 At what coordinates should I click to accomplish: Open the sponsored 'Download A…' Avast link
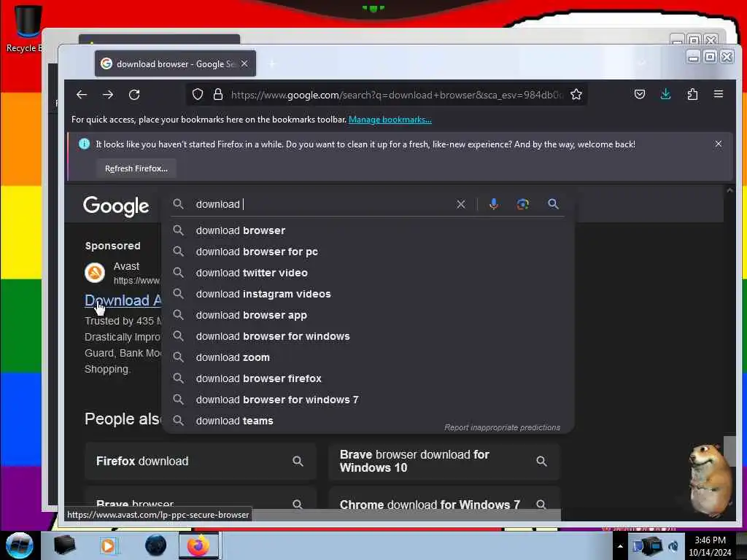[123, 300]
